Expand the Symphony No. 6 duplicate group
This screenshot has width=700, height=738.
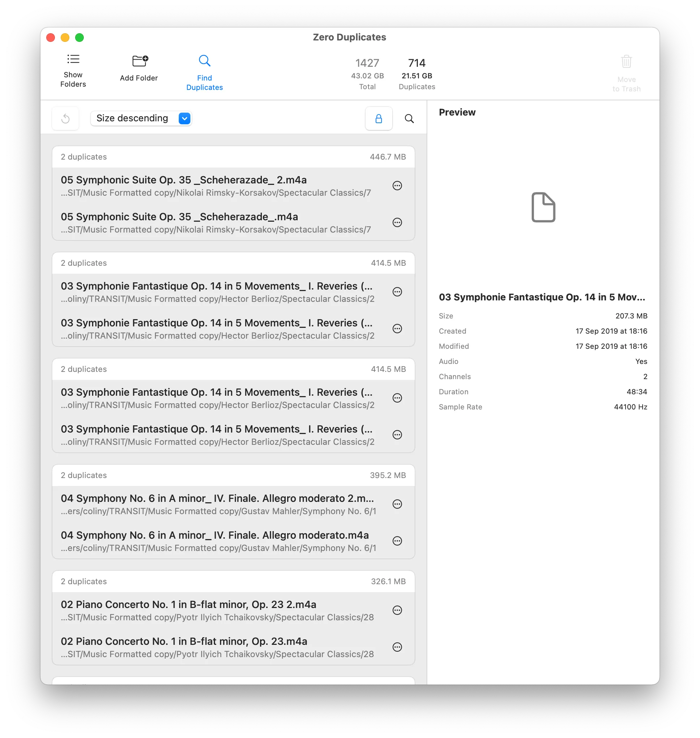tap(233, 475)
